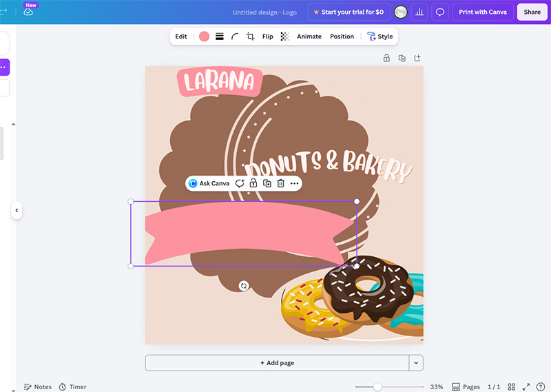The width and height of the screenshot is (551, 392).
Task: Click Ask Canva in floating toolbar
Action: (209, 183)
